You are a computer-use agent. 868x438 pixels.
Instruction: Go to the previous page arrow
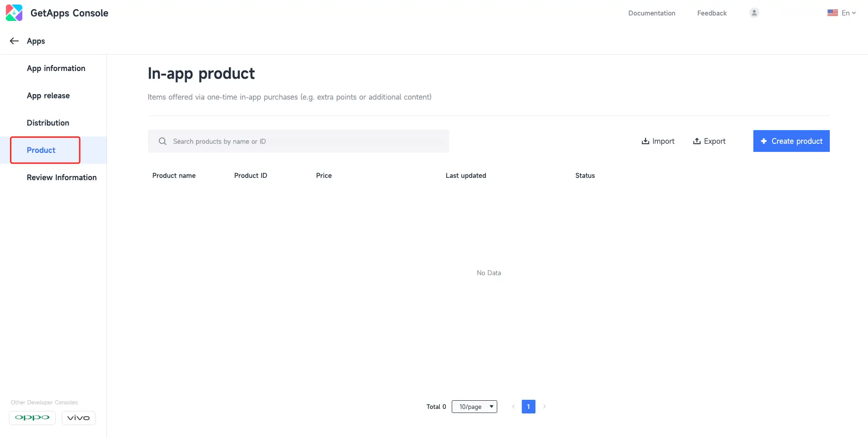coord(513,407)
